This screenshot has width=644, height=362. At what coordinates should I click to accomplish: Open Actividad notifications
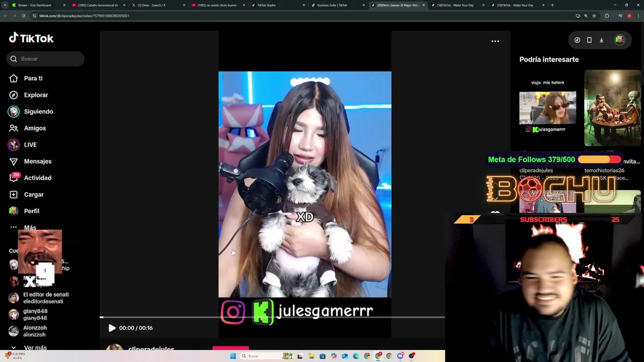[x=38, y=178]
